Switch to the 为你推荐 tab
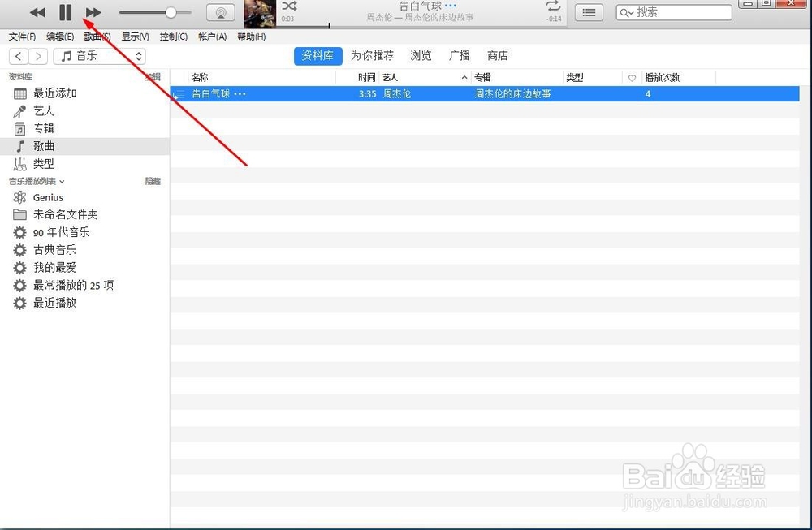Screen dimensions: 812x530 (x=373, y=56)
